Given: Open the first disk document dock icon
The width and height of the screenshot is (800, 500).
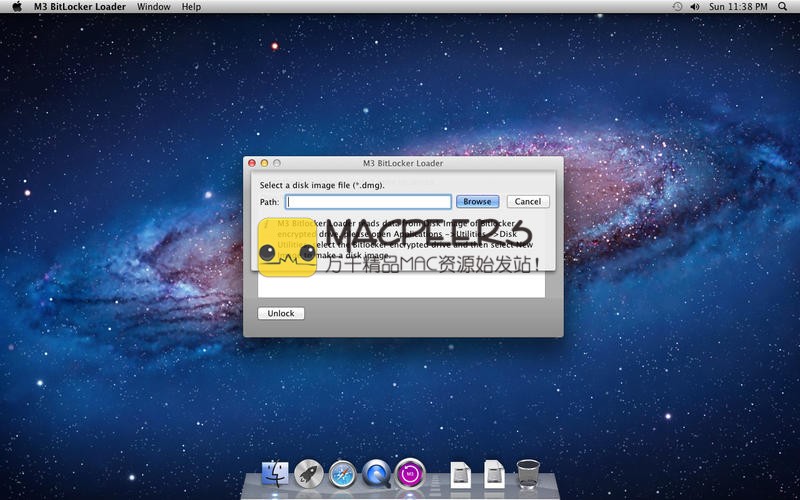Looking at the screenshot, I should coord(460,474).
